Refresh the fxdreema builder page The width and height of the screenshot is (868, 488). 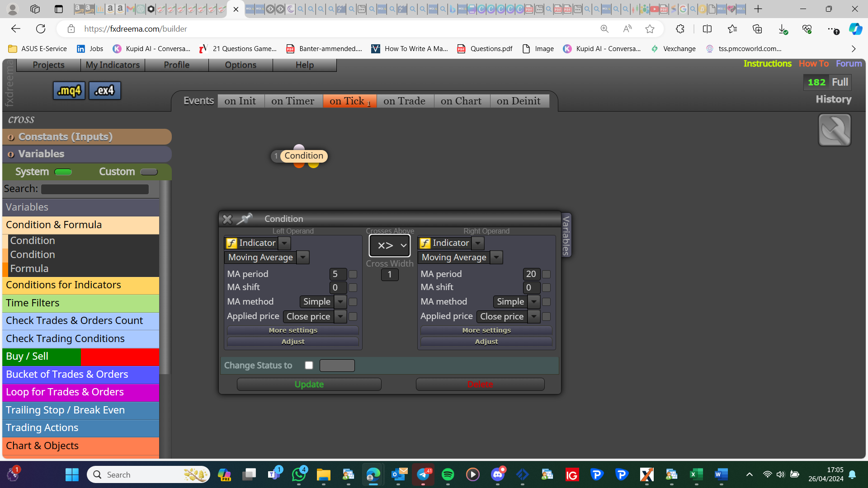pos(41,29)
